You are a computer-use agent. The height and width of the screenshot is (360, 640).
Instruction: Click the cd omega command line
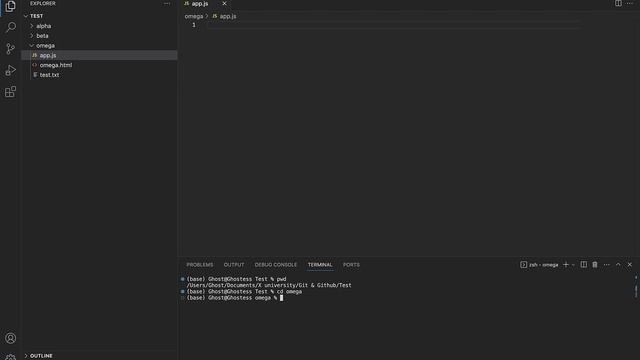coord(244,292)
